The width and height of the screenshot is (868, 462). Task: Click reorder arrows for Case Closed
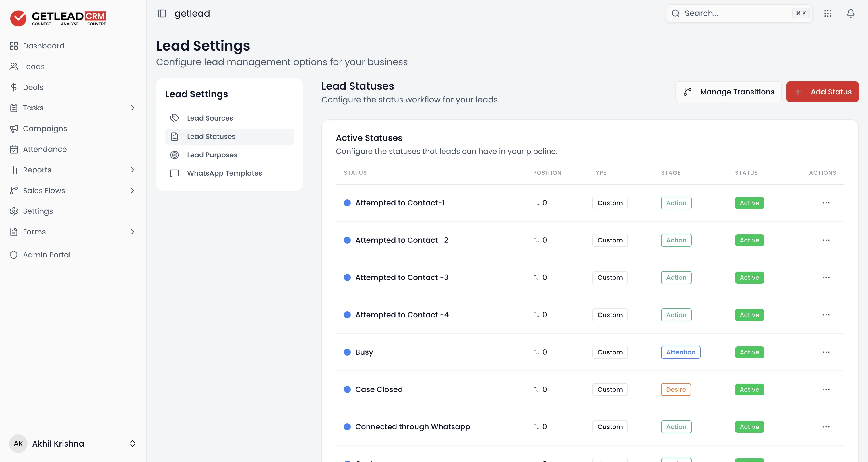pyautogui.click(x=536, y=390)
